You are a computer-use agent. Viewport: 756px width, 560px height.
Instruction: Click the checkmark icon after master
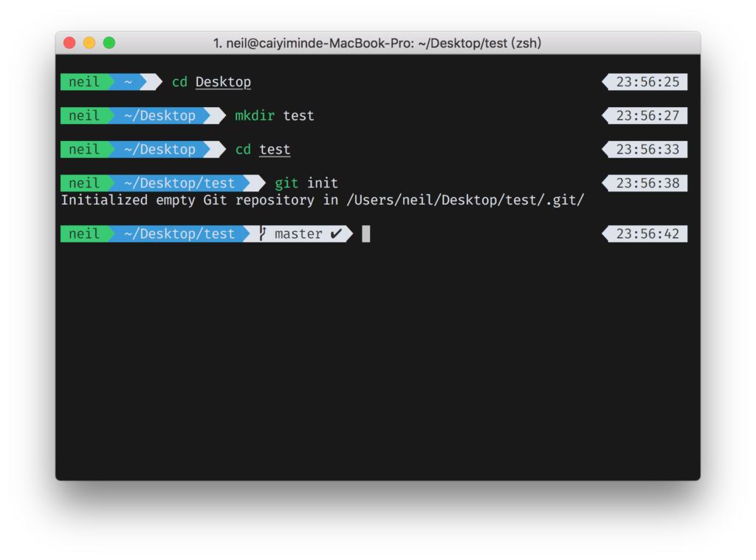[x=337, y=234]
